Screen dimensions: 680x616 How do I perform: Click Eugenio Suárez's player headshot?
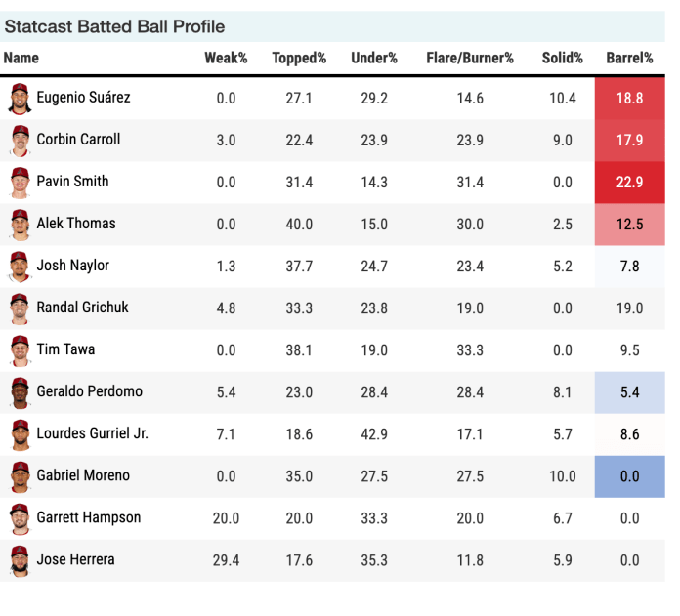pyautogui.click(x=20, y=98)
